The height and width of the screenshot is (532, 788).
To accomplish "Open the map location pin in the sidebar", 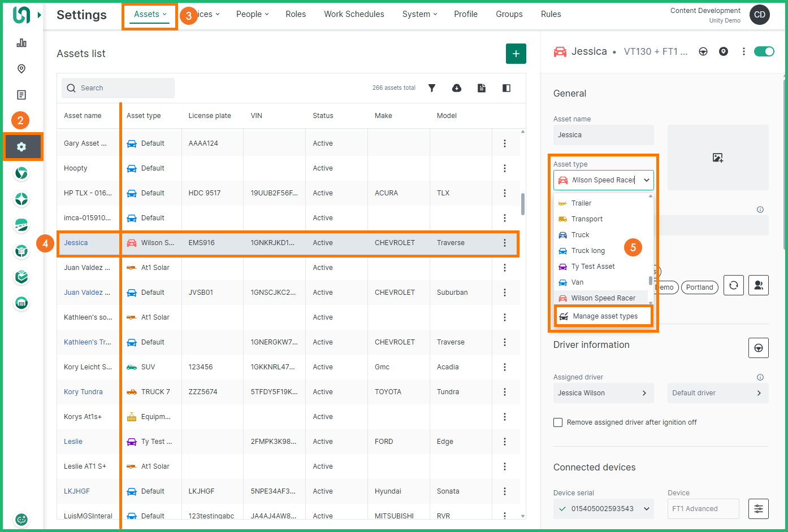I will (21, 69).
